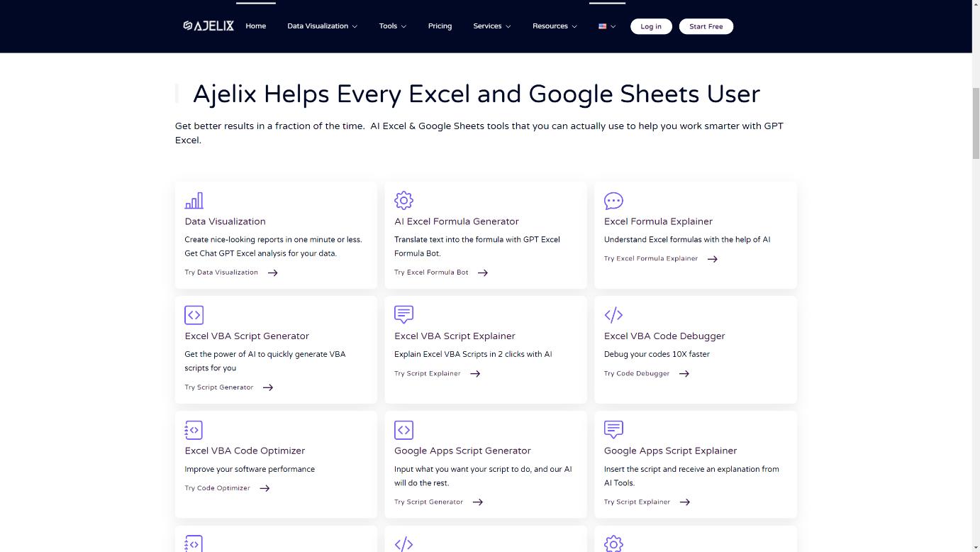
Task: Click the arrow next to Try Data Visualization
Action: pyautogui.click(x=272, y=272)
